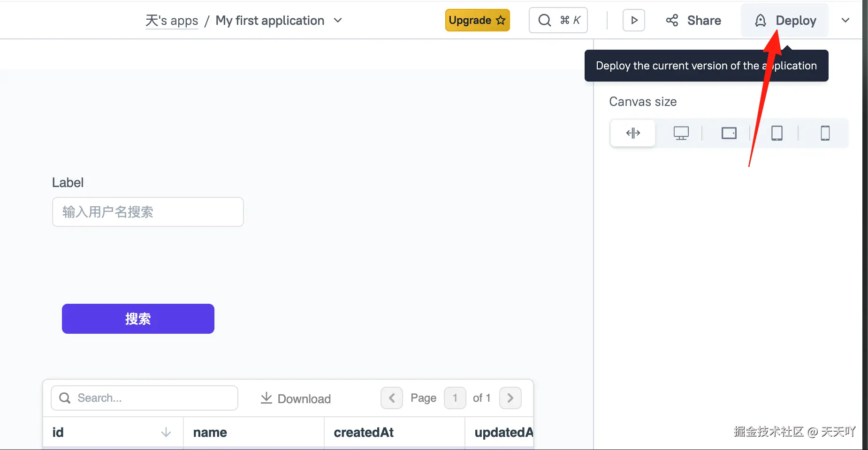This screenshot has width=868, height=450.
Task: Expand My first application dropdown
Action: coord(338,21)
